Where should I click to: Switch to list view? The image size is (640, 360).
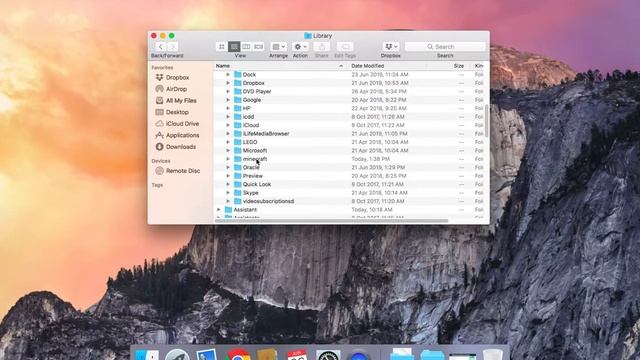coord(234,47)
